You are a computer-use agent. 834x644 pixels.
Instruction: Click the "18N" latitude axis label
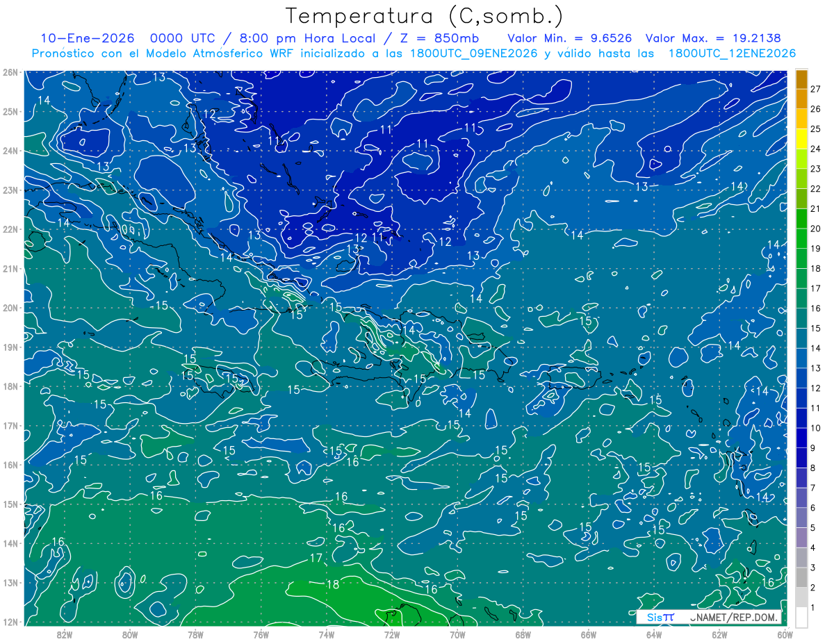pos(10,386)
